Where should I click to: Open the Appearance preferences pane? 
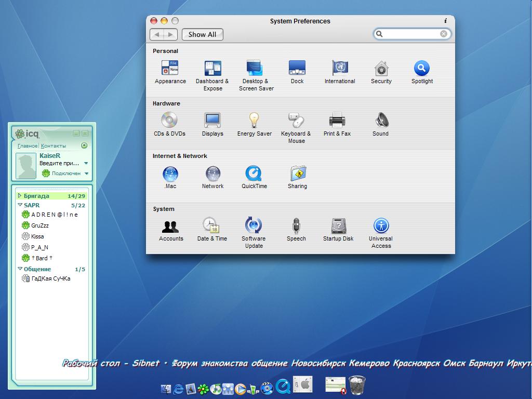[170, 72]
